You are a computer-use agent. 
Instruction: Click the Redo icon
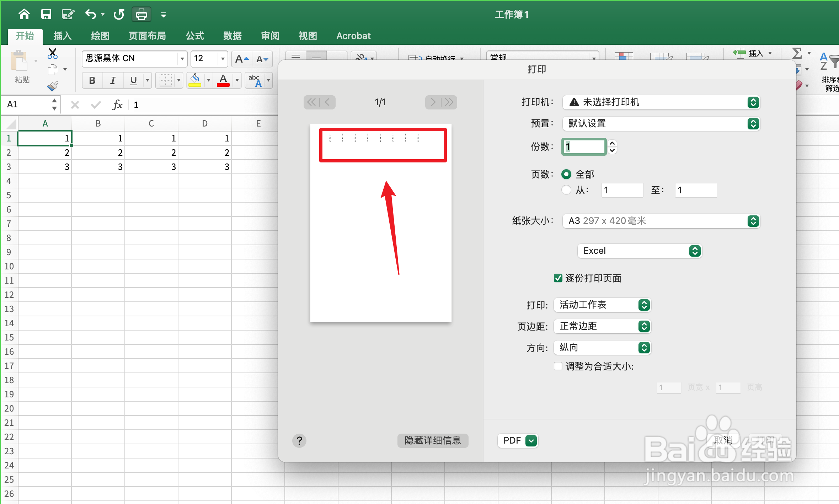pos(119,14)
